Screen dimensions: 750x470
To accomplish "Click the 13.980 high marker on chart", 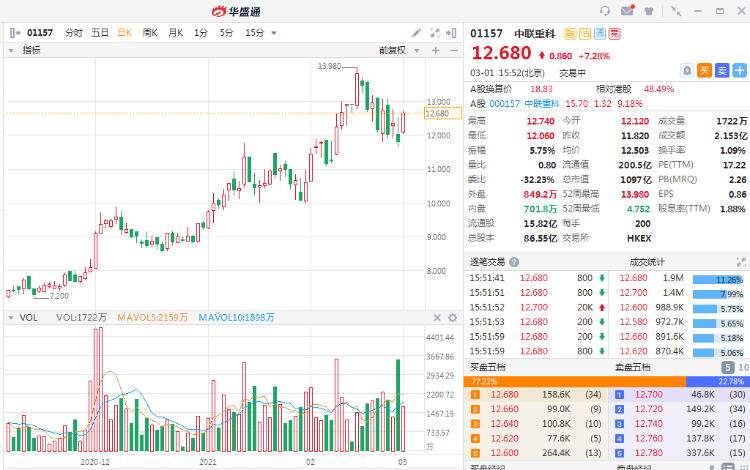I will [x=330, y=66].
